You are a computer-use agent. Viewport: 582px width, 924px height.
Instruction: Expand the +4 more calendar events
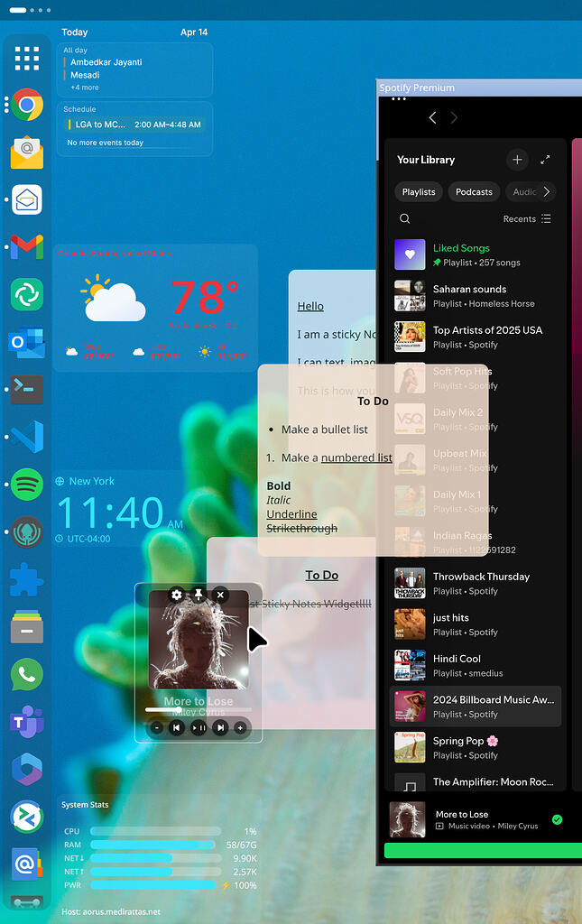(85, 88)
